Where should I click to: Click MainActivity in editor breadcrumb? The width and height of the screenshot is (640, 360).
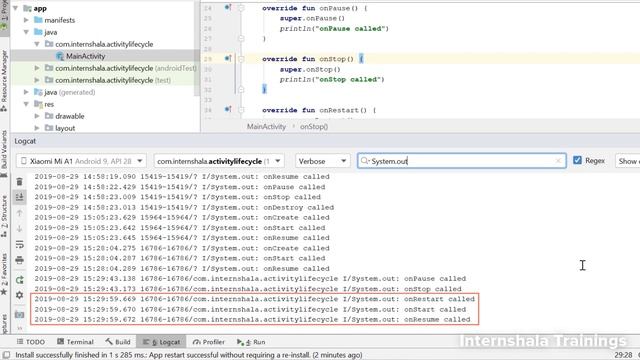click(x=266, y=127)
